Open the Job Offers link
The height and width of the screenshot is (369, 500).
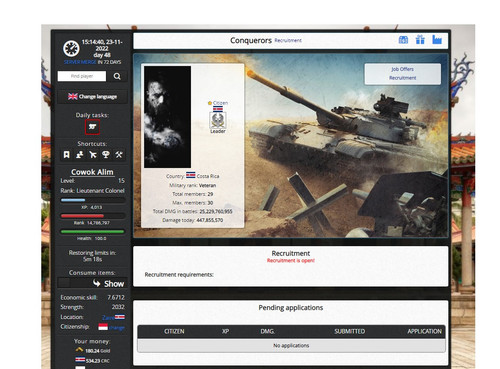(x=402, y=69)
